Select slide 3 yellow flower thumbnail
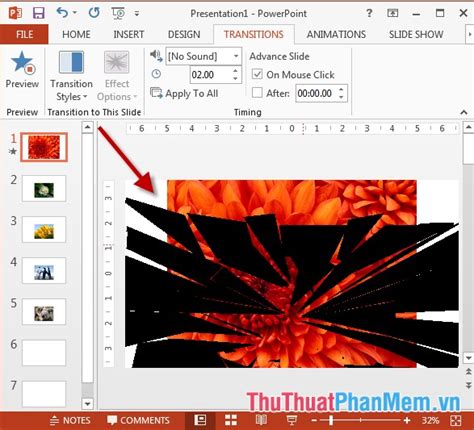This screenshot has height=430, width=474. click(44, 229)
